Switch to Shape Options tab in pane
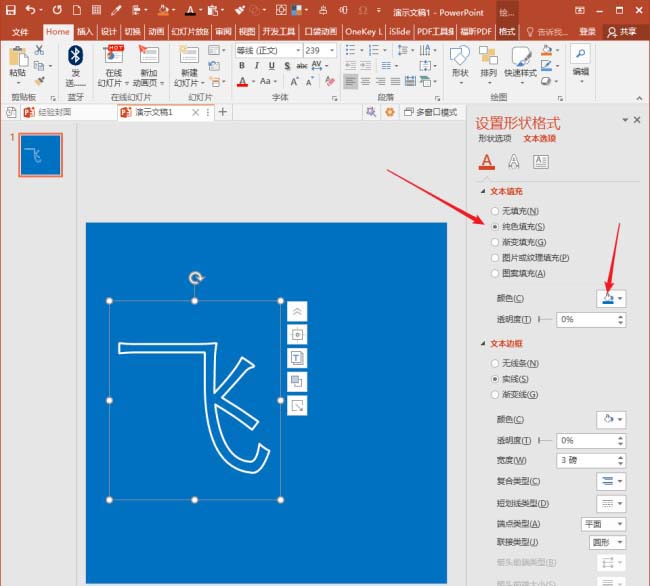 click(495, 138)
